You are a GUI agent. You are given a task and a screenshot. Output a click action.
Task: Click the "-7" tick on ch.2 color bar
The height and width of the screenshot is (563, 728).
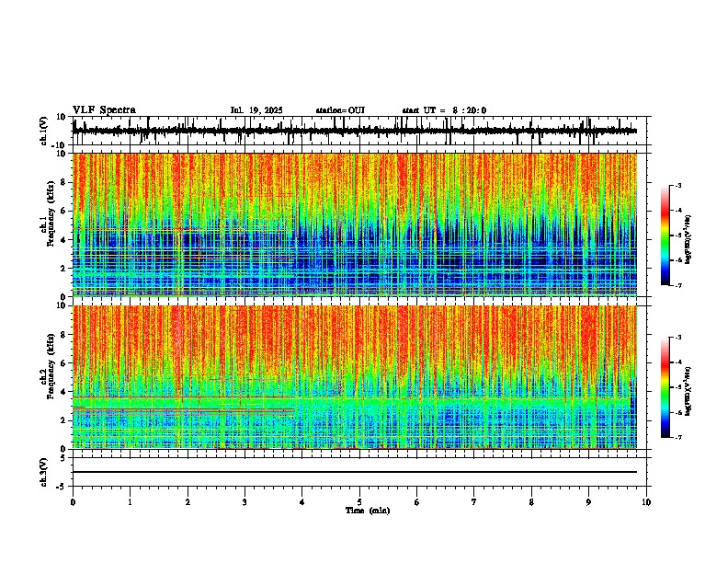coord(678,438)
